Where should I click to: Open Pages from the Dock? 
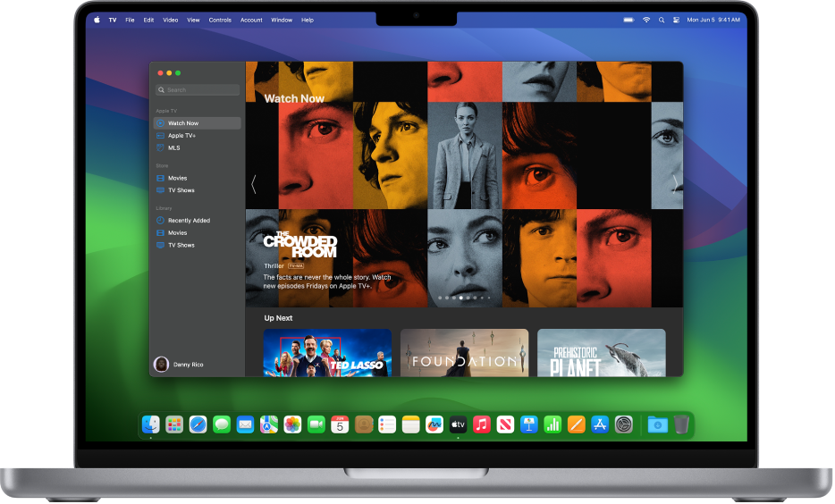[577, 424]
